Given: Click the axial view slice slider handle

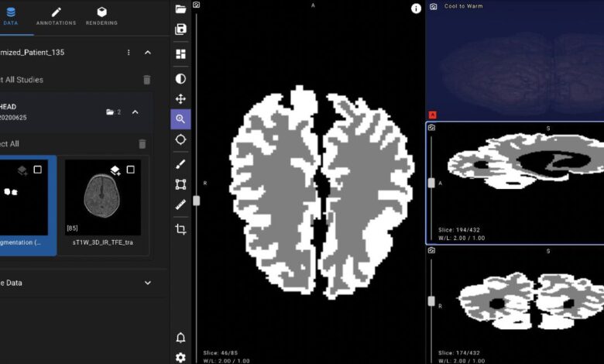Looking at the screenshot, I should (197, 201).
